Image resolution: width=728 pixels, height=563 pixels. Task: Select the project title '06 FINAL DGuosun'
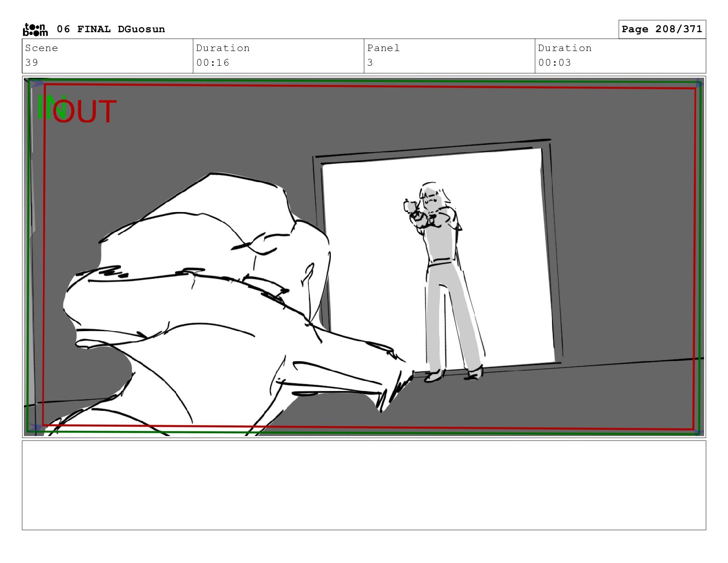click(x=111, y=29)
